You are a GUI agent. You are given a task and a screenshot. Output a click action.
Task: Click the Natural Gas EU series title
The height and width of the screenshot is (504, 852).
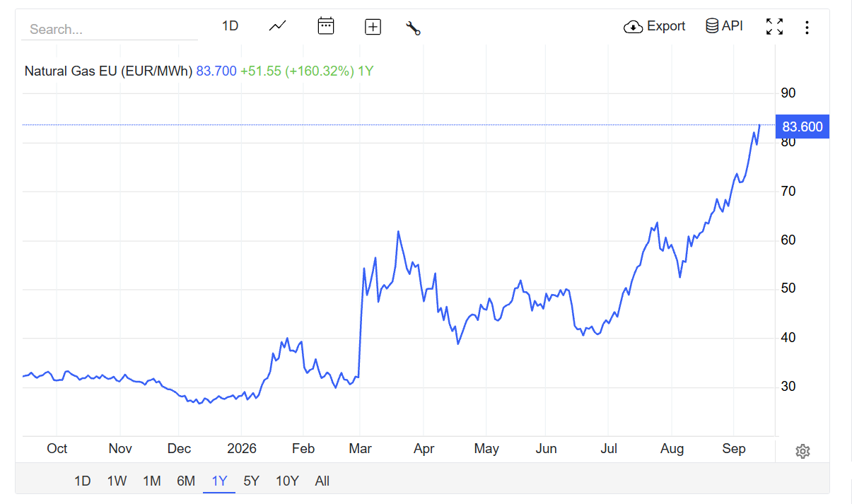tap(108, 71)
